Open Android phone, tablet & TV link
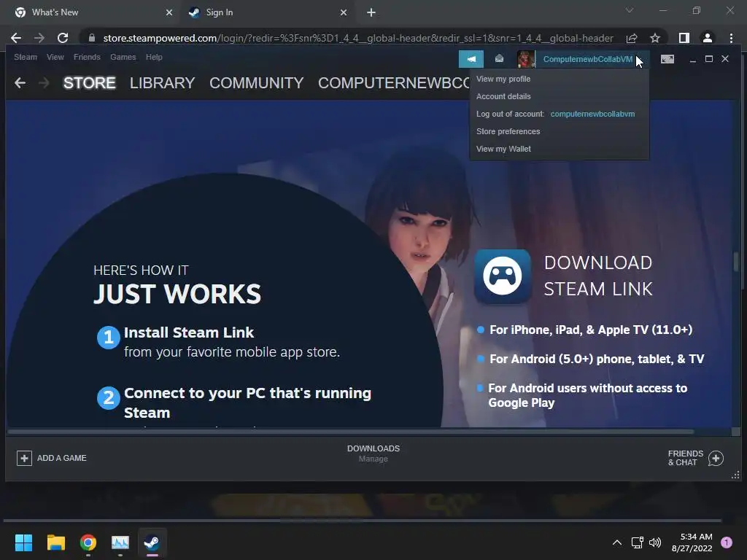The width and height of the screenshot is (747, 560). pos(597,359)
